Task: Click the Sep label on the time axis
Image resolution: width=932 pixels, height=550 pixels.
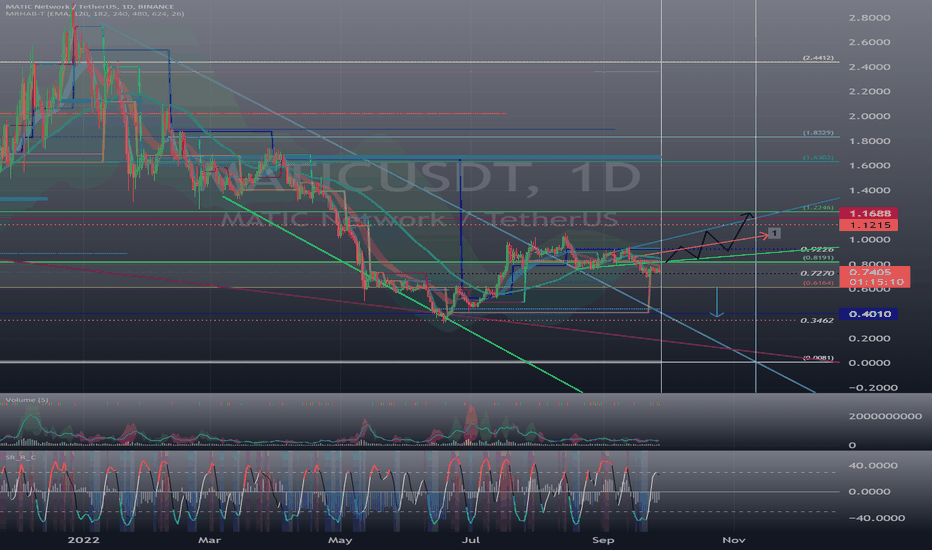Action: (x=603, y=540)
